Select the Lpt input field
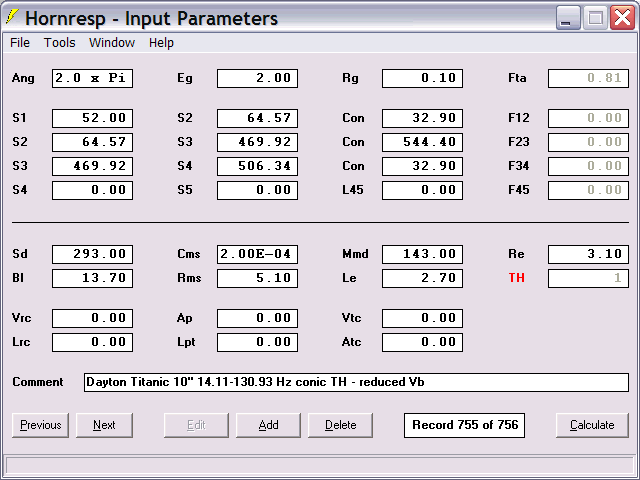The height and width of the screenshot is (480, 640). (258, 342)
